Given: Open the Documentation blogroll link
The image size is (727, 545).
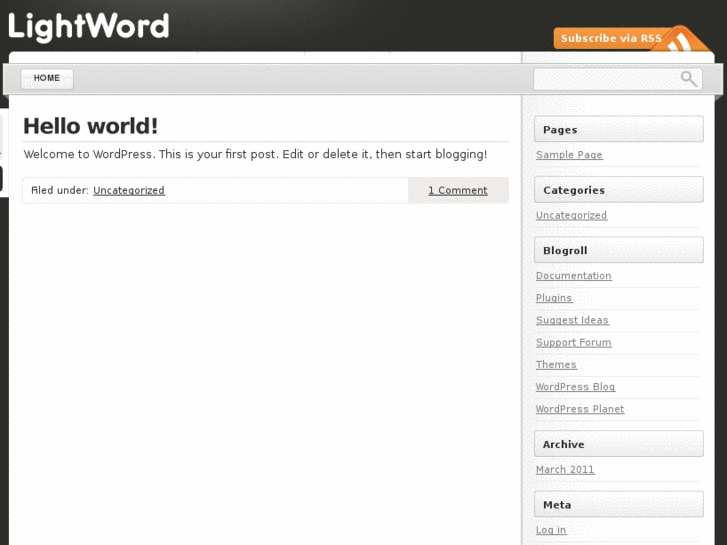Looking at the screenshot, I should 574,276.
